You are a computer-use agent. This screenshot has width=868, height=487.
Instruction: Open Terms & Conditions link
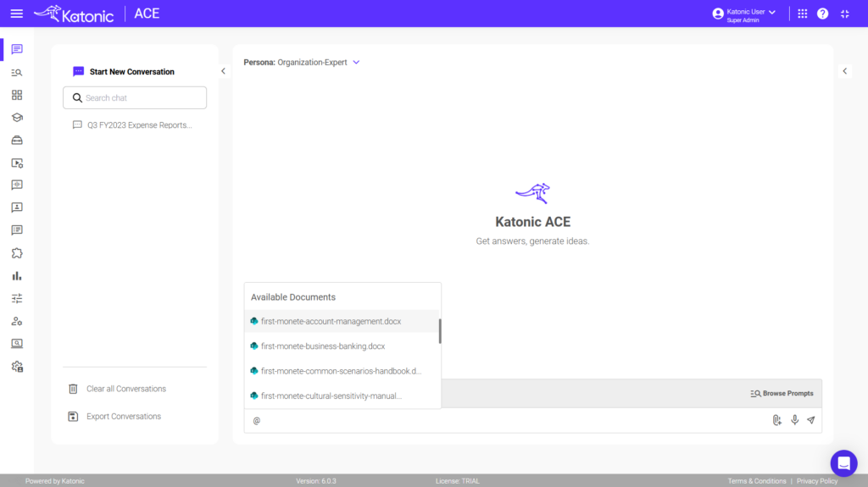coord(757,481)
